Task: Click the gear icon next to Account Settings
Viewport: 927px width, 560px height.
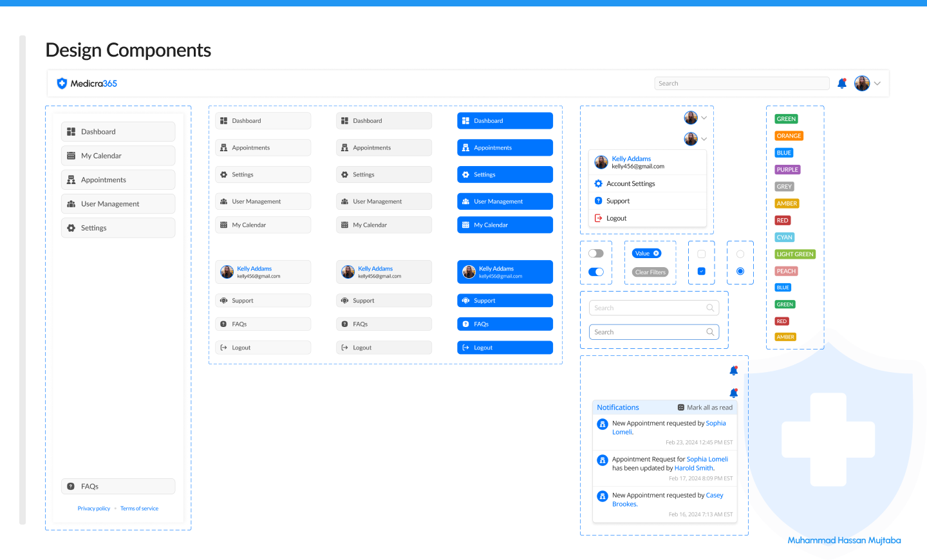Action: point(599,183)
